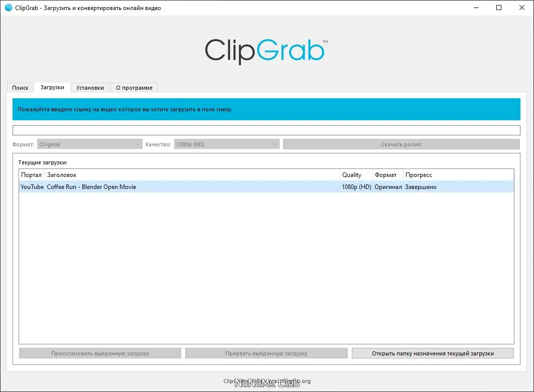Click Открыть папку назначения текущей загрузки button
The height and width of the screenshot is (392, 534).
coord(433,353)
